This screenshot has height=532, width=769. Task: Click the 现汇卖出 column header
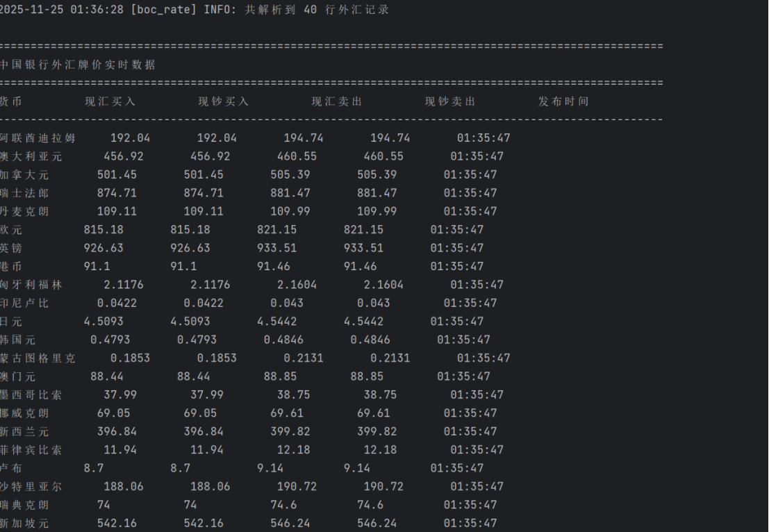[337, 101]
